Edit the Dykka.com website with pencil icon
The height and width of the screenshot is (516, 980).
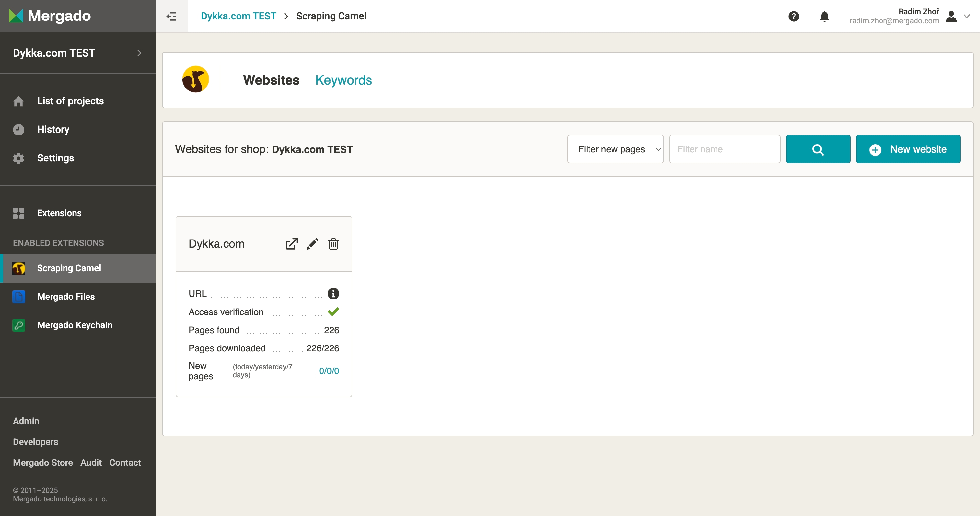click(313, 243)
